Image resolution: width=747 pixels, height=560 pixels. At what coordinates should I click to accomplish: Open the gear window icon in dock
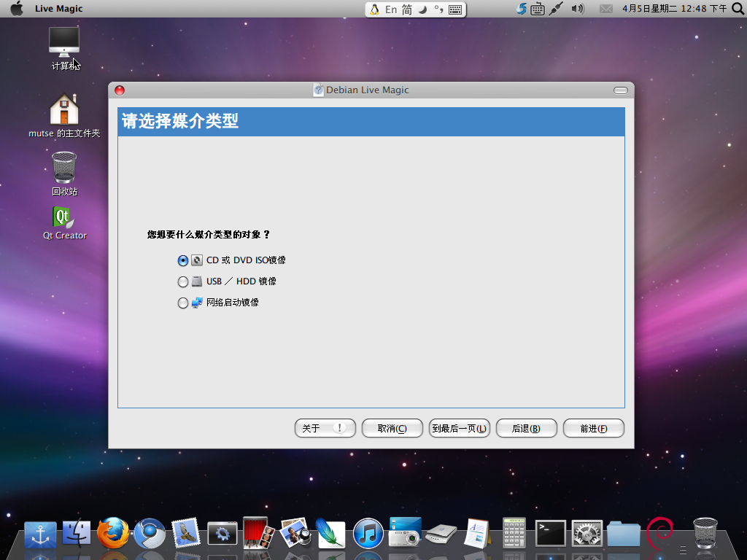click(x=222, y=533)
